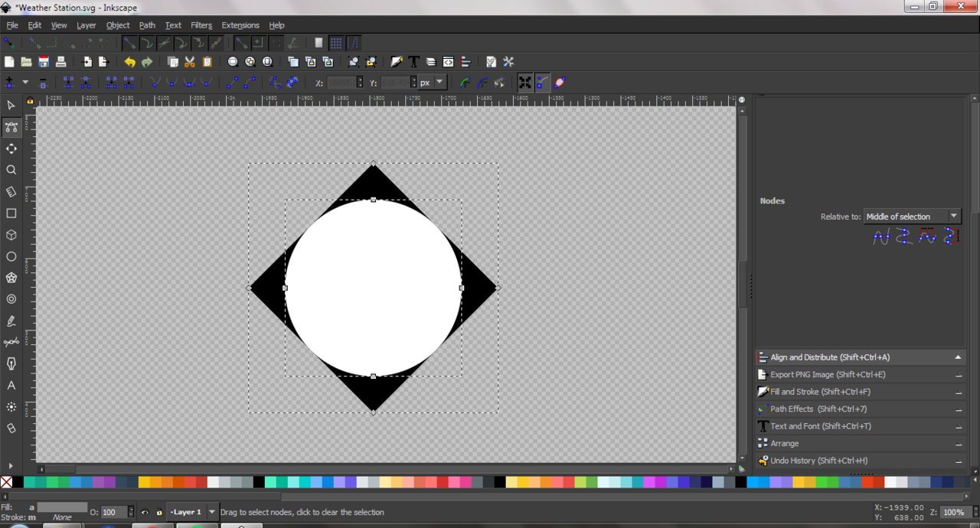Open the Filters menu
Viewport: 980px width, 528px height.
201,25
